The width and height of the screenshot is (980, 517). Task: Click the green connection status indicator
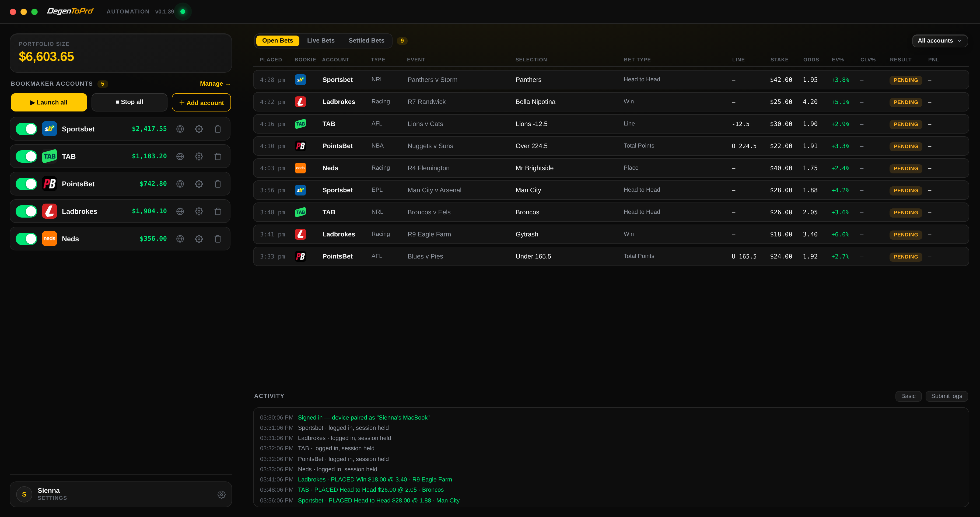(x=183, y=11)
